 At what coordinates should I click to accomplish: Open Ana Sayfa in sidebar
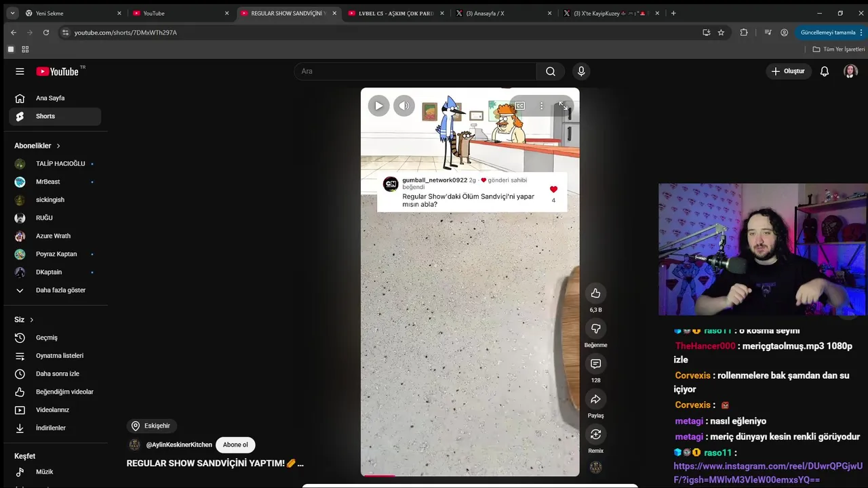[x=55, y=98]
